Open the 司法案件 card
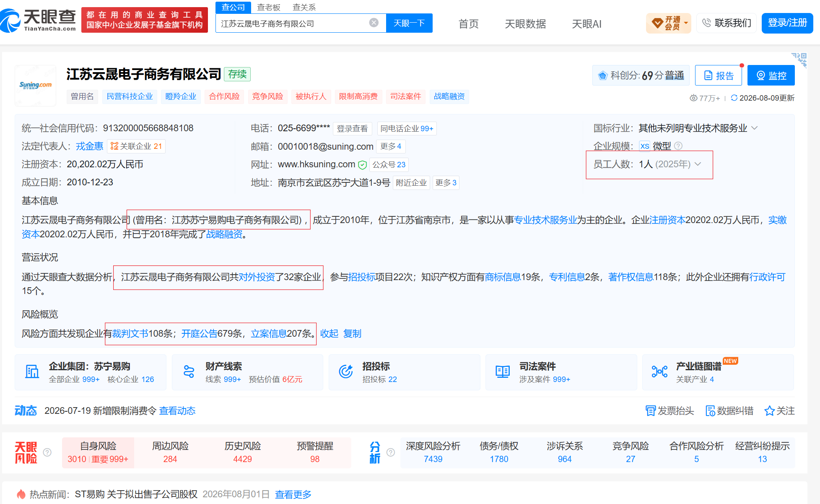The width and height of the screenshot is (820, 504). pyautogui.click(x=561, y=372)
